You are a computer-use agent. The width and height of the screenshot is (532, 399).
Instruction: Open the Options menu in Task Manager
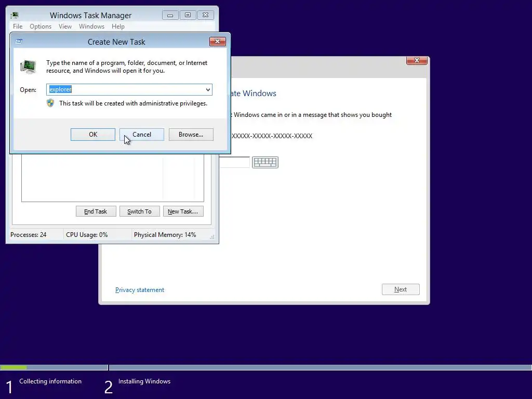tap(41, 26)
